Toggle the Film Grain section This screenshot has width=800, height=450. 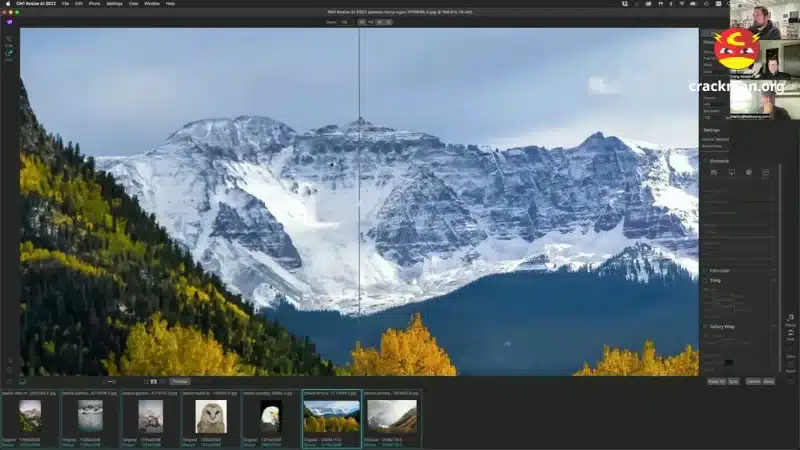click(x=706, y=270)
